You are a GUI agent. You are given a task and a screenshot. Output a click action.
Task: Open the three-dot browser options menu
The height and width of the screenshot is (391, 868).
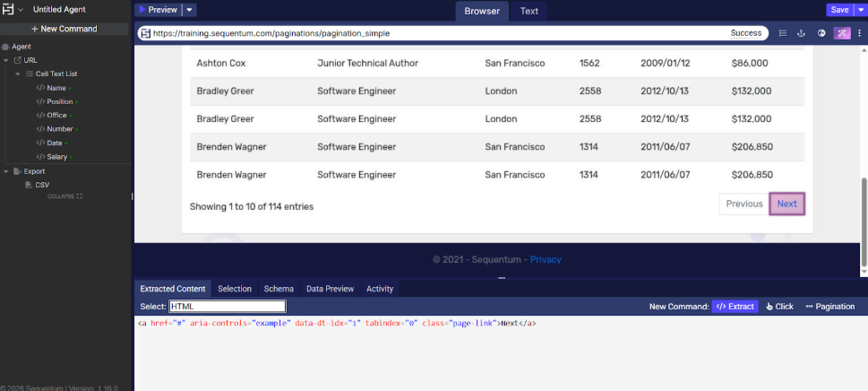[859, 33]
